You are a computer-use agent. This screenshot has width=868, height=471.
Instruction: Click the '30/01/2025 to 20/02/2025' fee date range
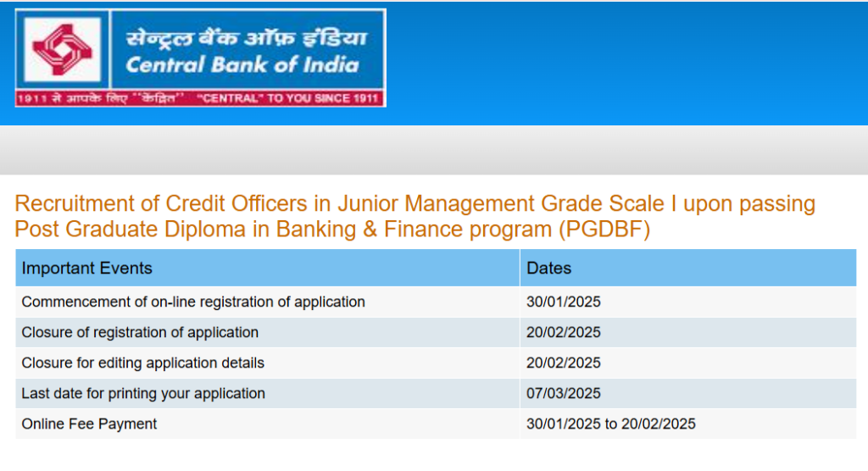610,424
